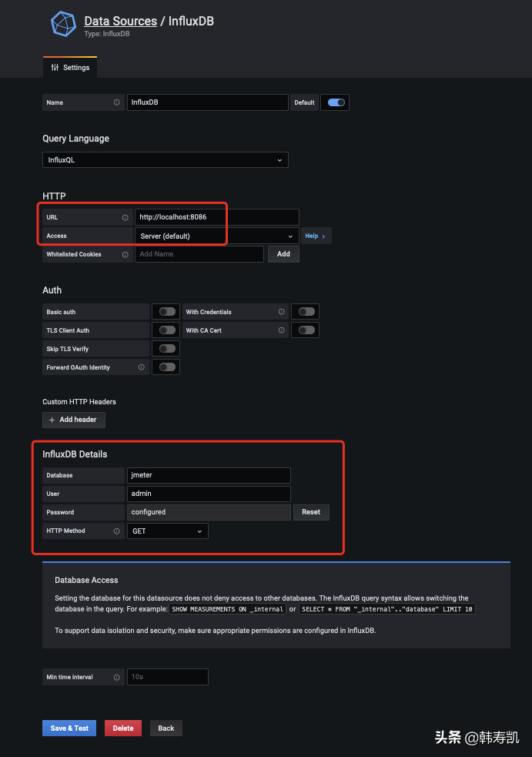This screenshot has height=757, width=532.
Task: Toggle Skip TLS Verify on
Action: (166, 348)
